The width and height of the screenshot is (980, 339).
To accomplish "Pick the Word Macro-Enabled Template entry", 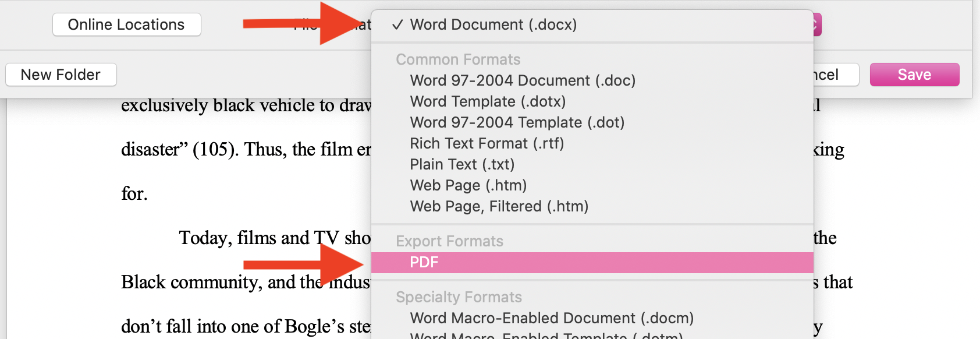I will click(x=545, y=336).
